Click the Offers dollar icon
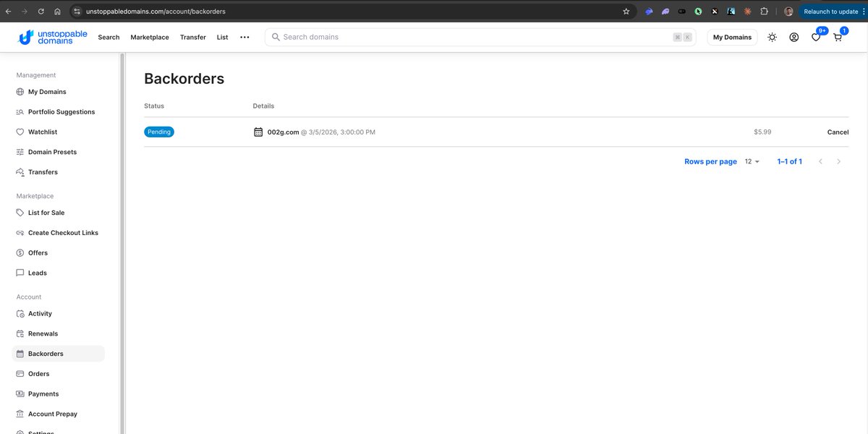The height and width of the screenshot is (434, 868). [x=20, y=253]
